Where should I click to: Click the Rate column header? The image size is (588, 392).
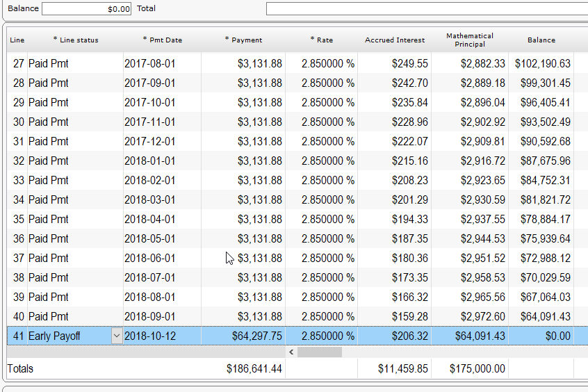click(x=321, y=40)
